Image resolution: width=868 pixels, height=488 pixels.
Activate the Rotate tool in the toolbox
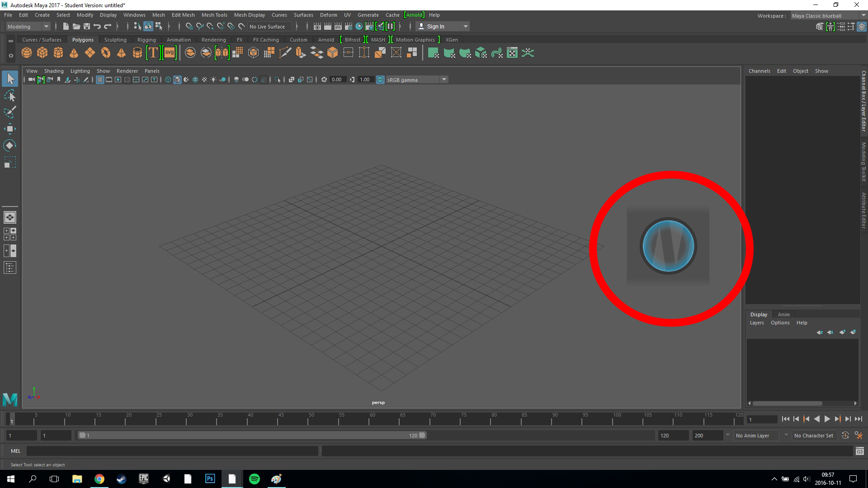click(9, 145)
